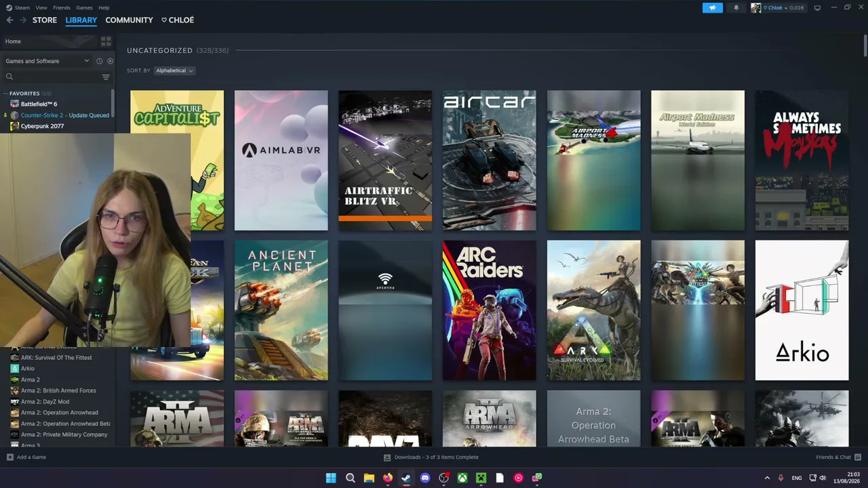Open the announcements megaphone button
The width and height of the screenshot is (868, 488).
[713, 8]
